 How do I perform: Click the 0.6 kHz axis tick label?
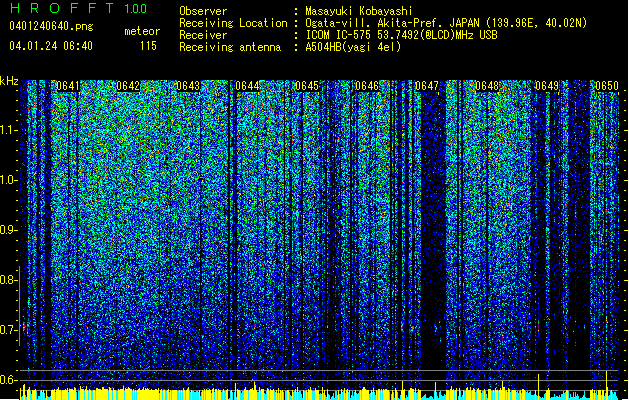[9, 380]
